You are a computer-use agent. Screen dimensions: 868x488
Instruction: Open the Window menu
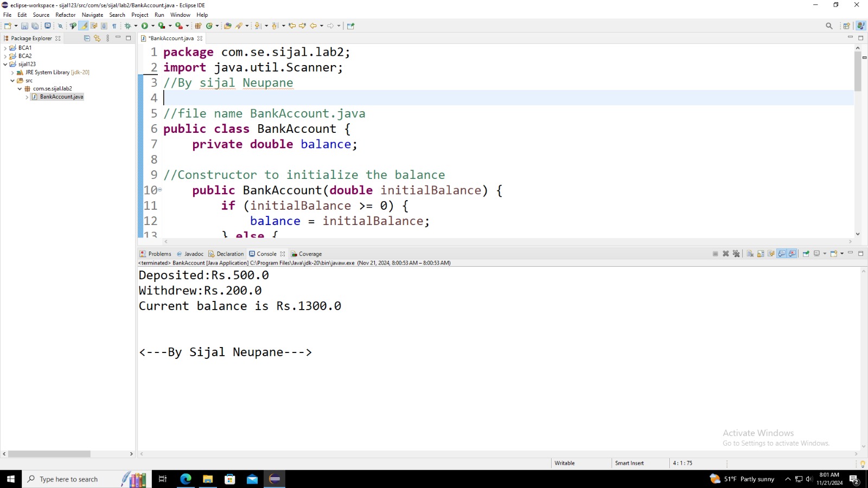pyautogui.click(x=180, y=15)
